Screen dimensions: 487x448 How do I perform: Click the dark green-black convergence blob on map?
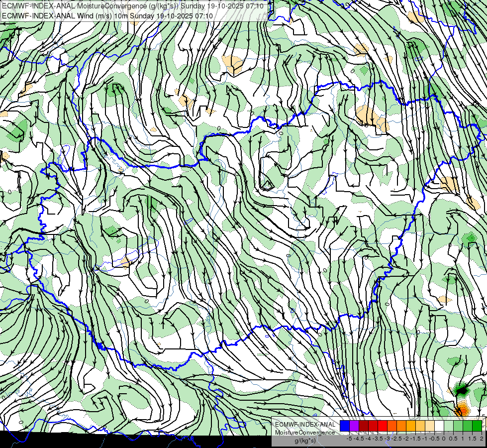(462, 390)
